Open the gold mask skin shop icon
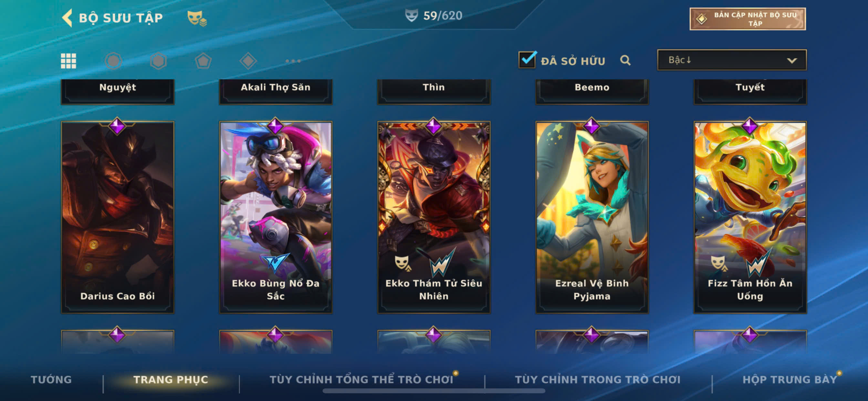This screenshot has width=868, height=401. (x=197, y=18)
